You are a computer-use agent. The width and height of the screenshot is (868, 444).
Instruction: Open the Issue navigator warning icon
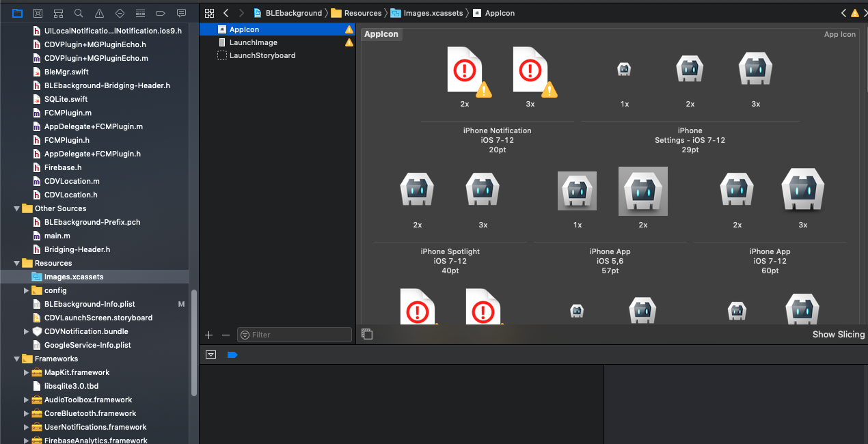tap(99, 13)
